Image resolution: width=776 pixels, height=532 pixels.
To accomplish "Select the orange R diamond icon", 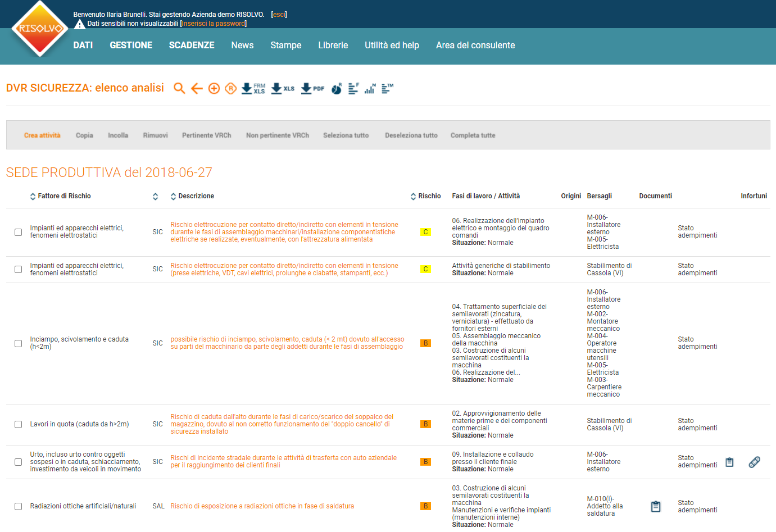I will tap(230, 88).
